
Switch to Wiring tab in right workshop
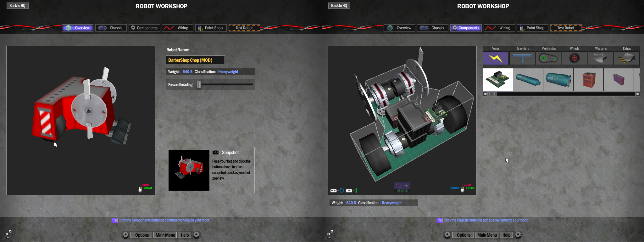click(x=499, y=28)
